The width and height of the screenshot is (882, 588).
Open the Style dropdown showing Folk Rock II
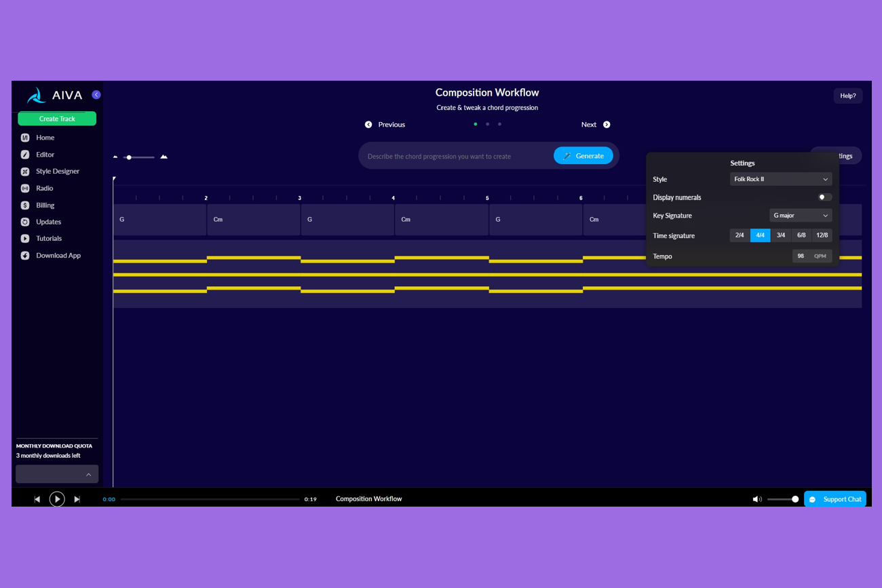click(780, 179)
